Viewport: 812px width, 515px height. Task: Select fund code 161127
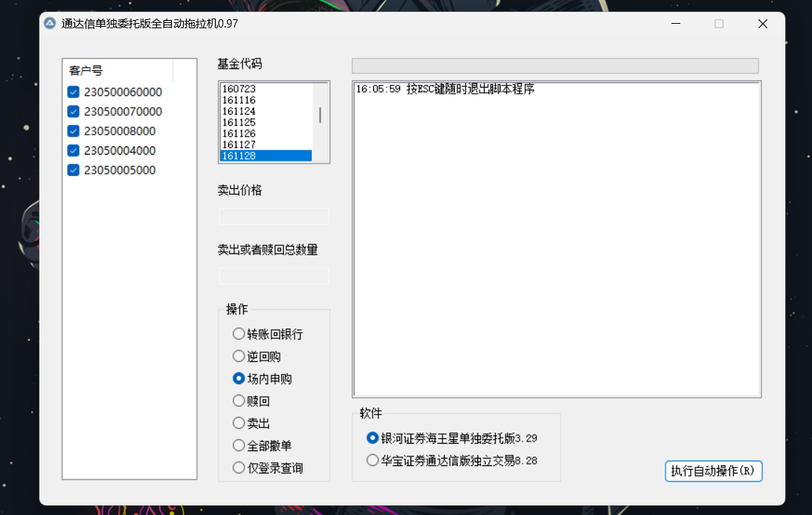266,145
